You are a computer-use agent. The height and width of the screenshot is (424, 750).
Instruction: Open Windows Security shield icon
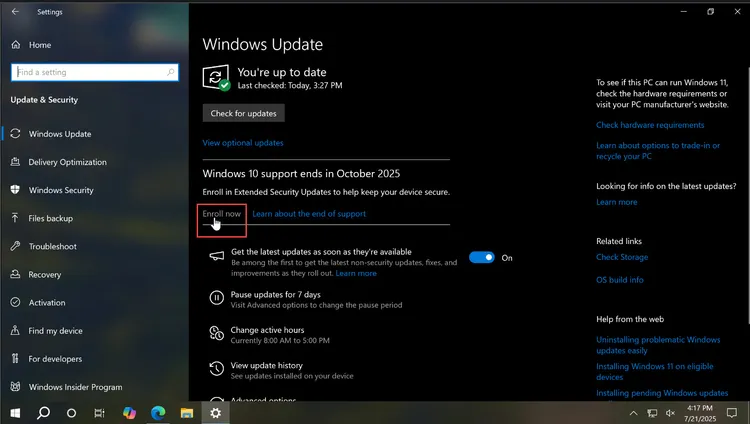(15, 190)
